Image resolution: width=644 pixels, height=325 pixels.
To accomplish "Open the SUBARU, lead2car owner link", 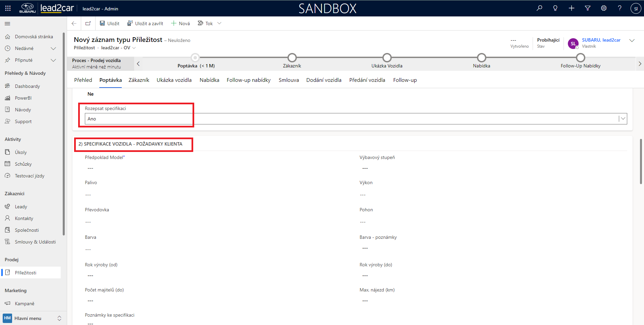I will pos(601,40).
